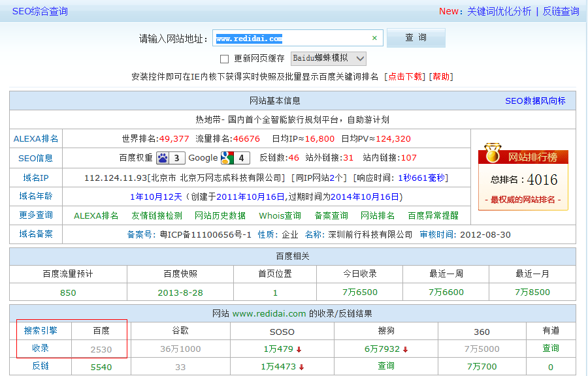The height and width of the screenshot is (376, 588).
Task: Open the green ALEXA排名 query link
Action: point(96,215)
